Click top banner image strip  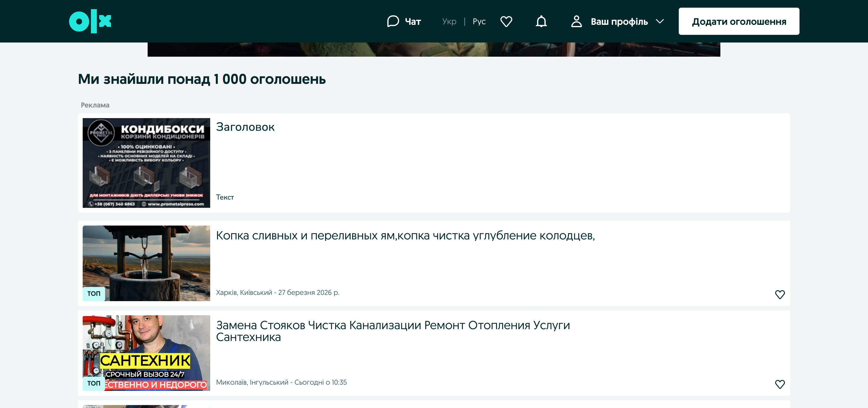434,50
